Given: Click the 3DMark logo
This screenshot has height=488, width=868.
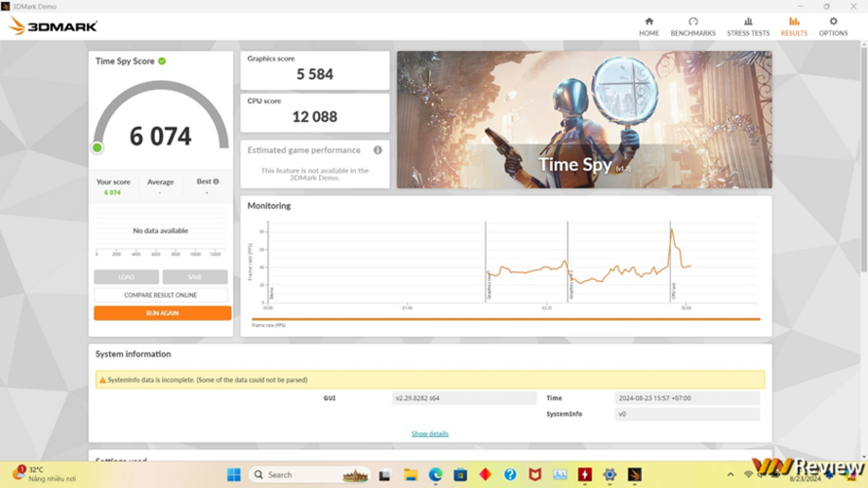Looking at the screenshot, I should pyautogui.click(x=53, y=26).
